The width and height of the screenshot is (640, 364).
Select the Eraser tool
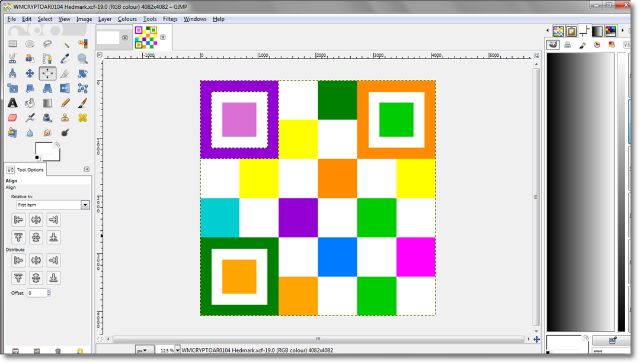point(12,118)
